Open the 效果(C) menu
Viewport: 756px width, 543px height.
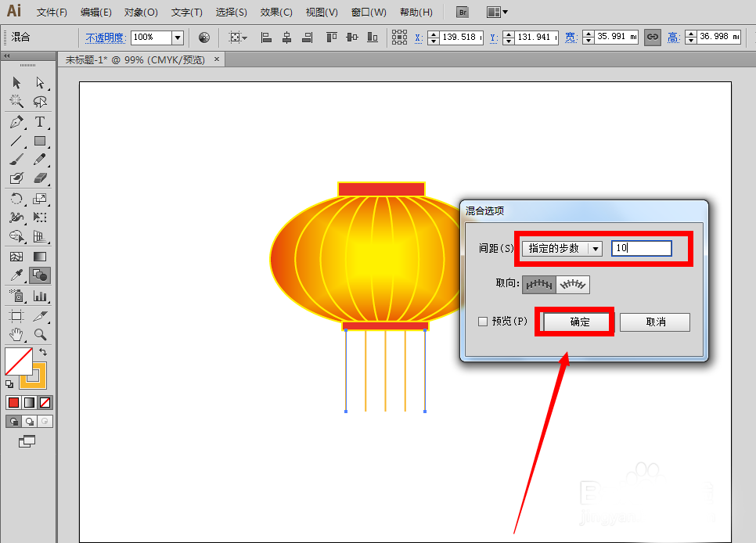pyautogui.click(x=276, y=13)
